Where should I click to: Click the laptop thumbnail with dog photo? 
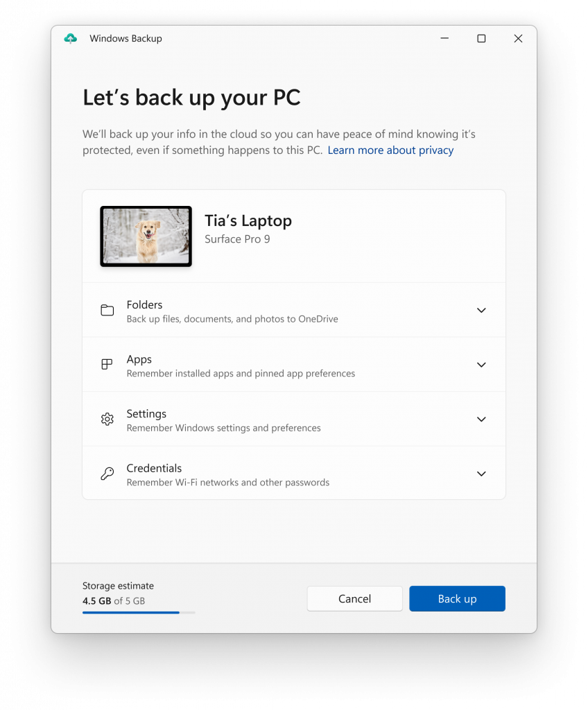point(146,236)
